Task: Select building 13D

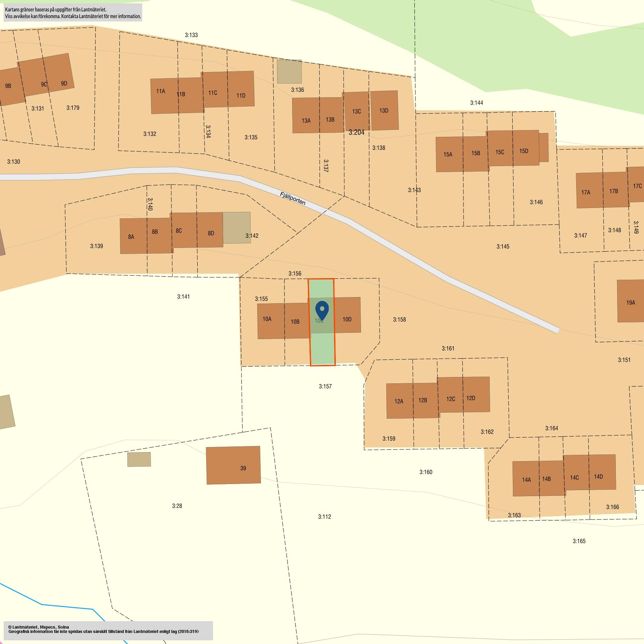Action: (x=384, y=110)
